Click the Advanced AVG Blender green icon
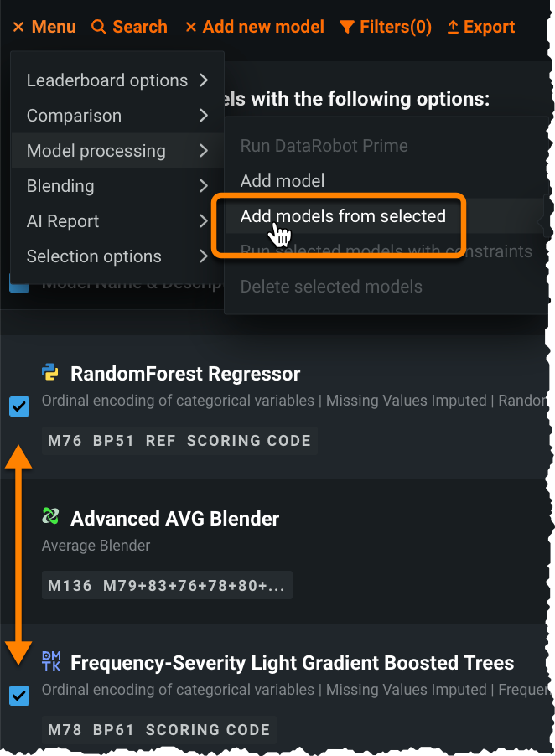The image size is (555, 756). tap(50, 517)
